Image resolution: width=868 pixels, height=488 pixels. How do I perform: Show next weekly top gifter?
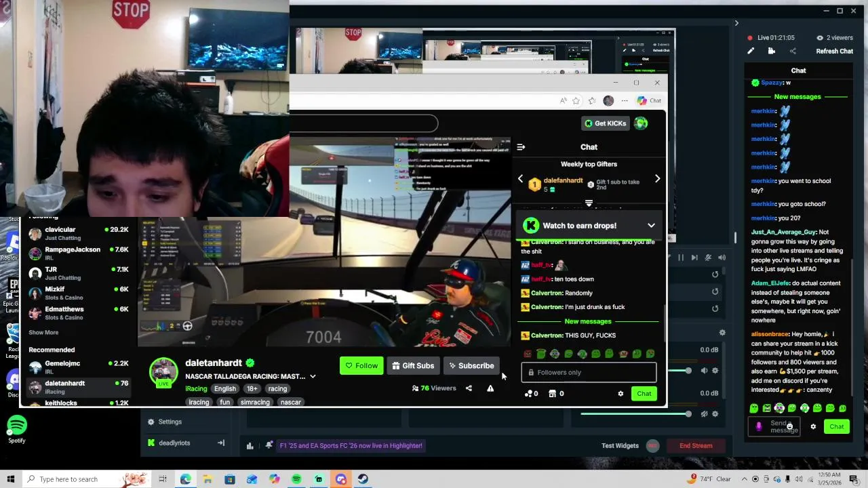[x=657, y=179]
